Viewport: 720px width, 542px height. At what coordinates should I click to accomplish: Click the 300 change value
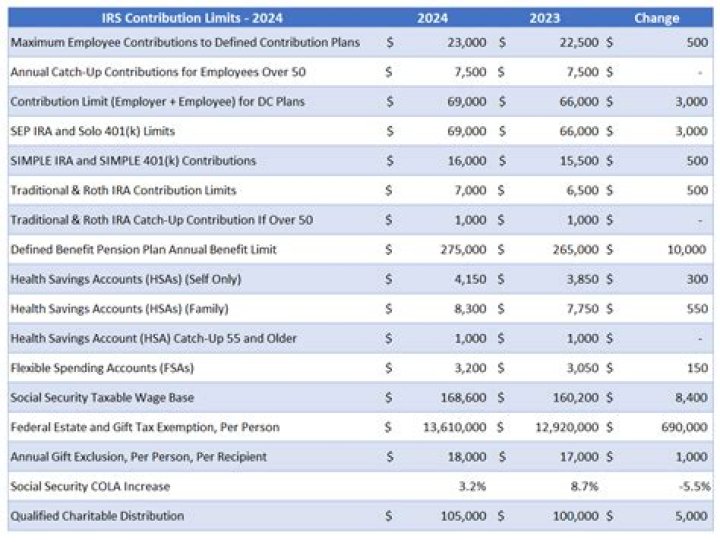(x=697, y=279)
